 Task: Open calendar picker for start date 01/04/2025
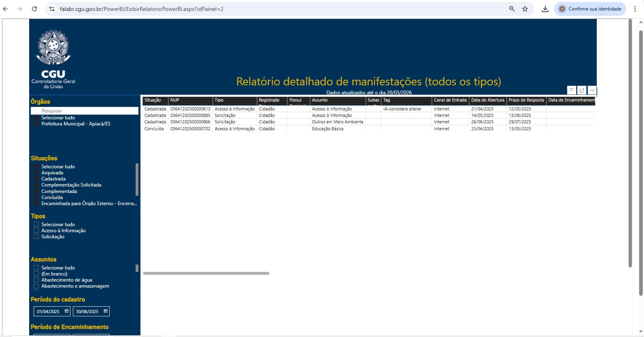click(67, 311)
